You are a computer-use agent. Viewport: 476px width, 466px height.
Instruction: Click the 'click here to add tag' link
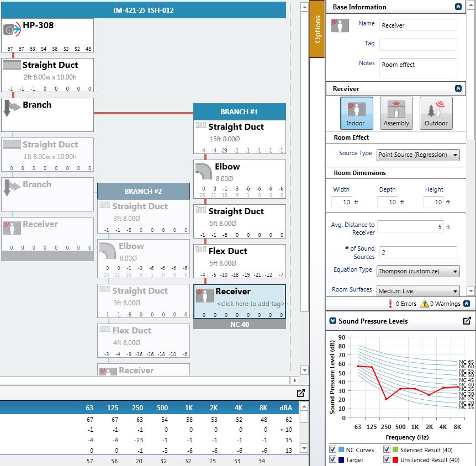pyautogui.click(x=250, y=304)
